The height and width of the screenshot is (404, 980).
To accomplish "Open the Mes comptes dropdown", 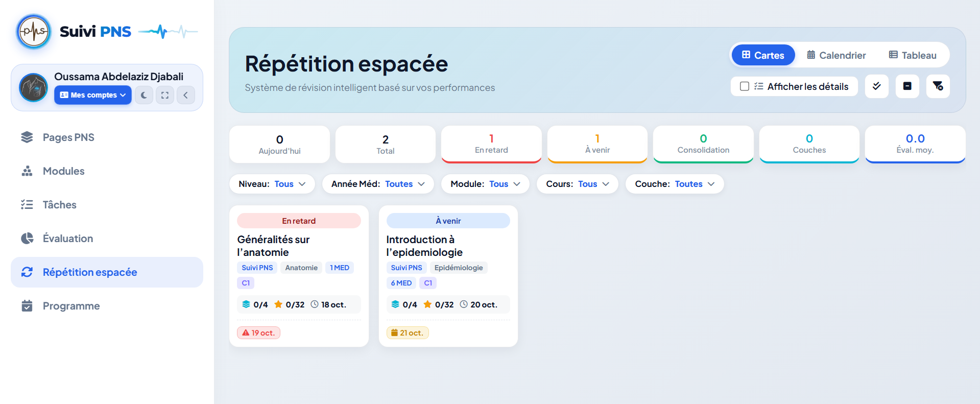I will click(x=93, y=95).
